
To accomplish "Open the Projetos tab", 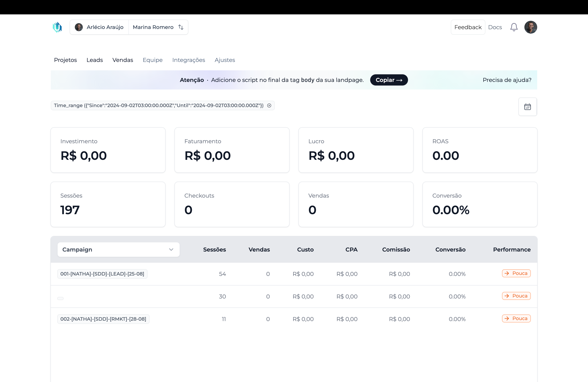I will [65, 60].
